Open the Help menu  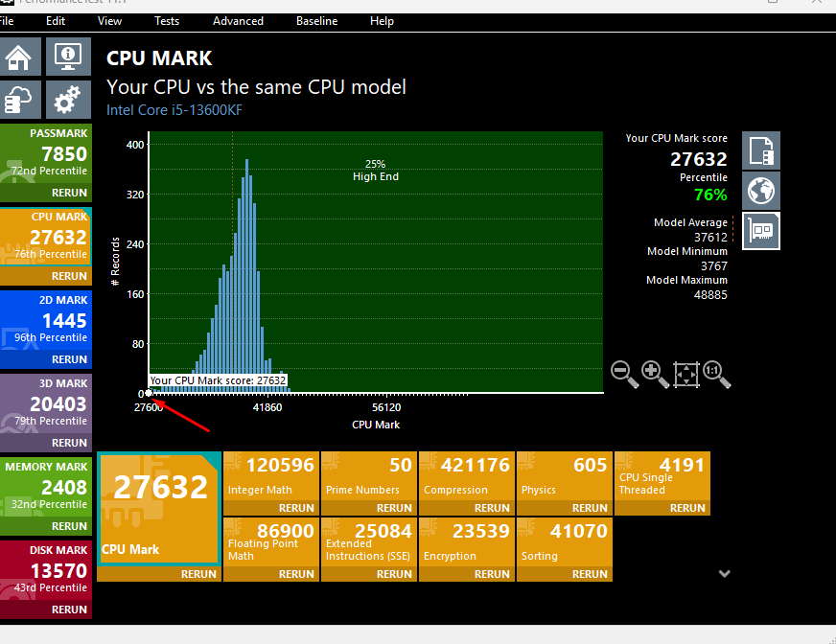pos(382,21)
